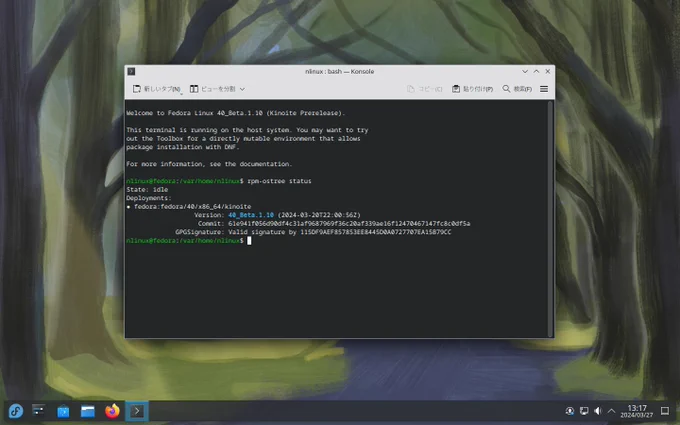Screen dimensions: 680x425
Task: Close the Konsole window
Action: tap(547, 71)
